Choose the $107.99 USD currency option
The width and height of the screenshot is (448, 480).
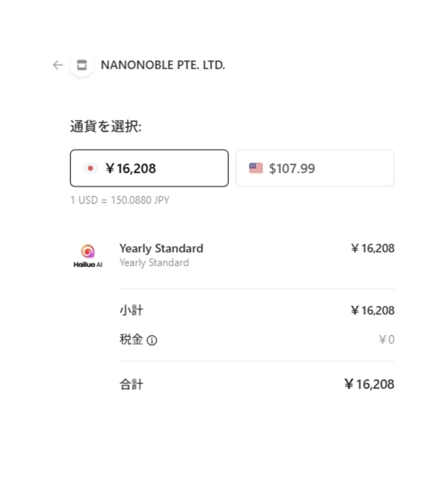pyautogui.click(x=315, y=168)
